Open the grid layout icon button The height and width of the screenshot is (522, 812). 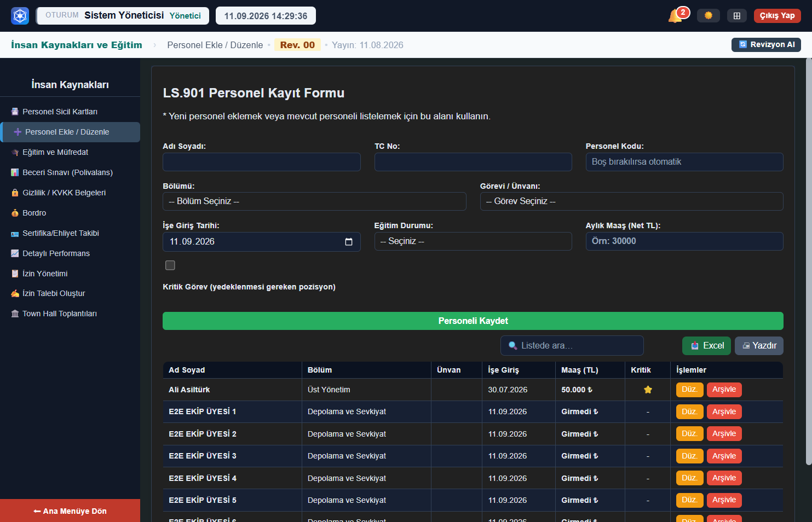737,15
